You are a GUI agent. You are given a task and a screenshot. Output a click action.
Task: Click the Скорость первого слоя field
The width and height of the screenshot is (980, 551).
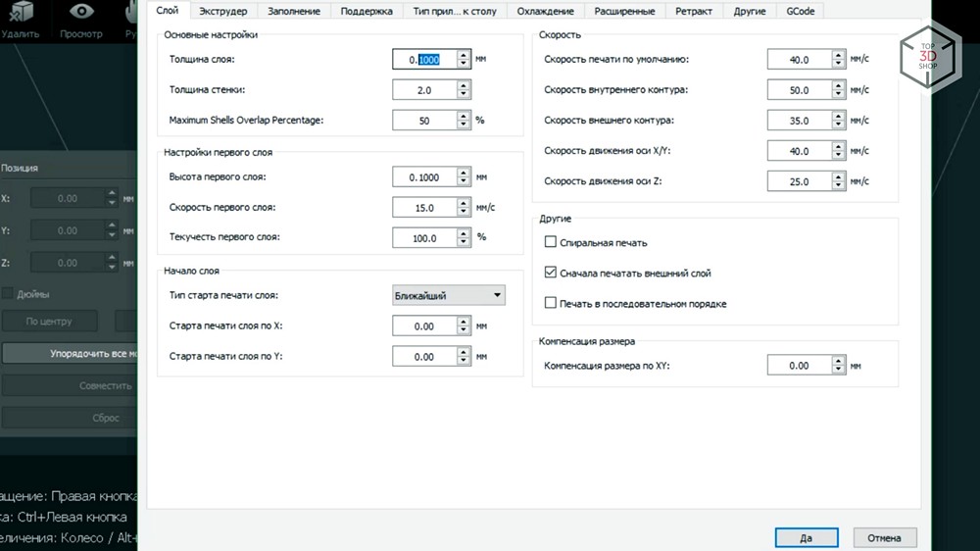[424, 208]
